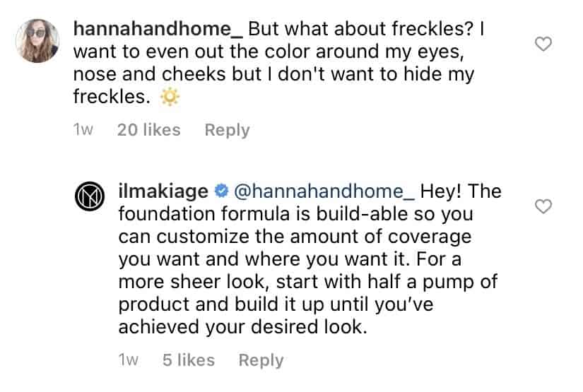The image size is (583, 392).
Task: Open the ilmakiage username link
Action: (x=163, y=191)
